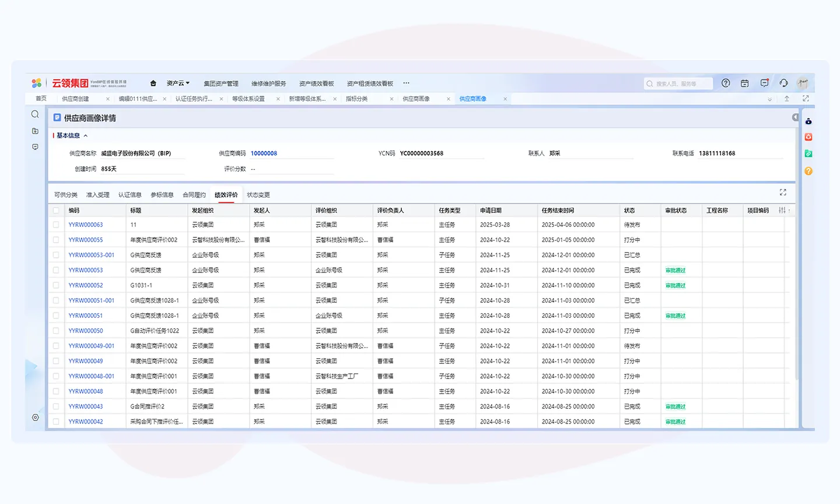Screen dimensions: 840x504
Task: Click the search people and services field
Action: point(678,83)
